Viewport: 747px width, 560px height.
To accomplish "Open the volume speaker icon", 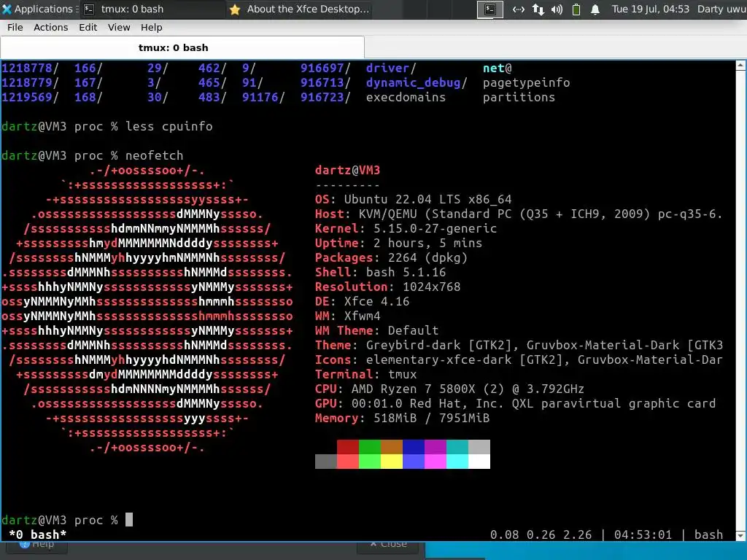I will click(x=557, y=9).
